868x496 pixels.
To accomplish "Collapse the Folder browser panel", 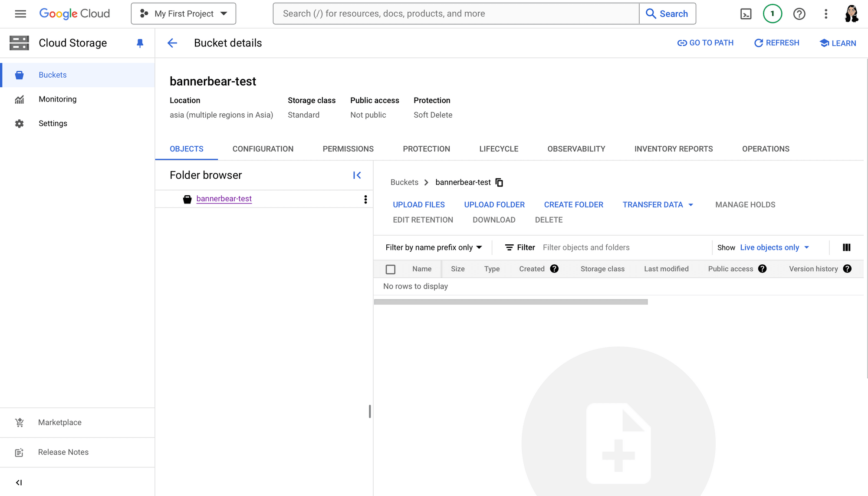I will click(357, 175).
